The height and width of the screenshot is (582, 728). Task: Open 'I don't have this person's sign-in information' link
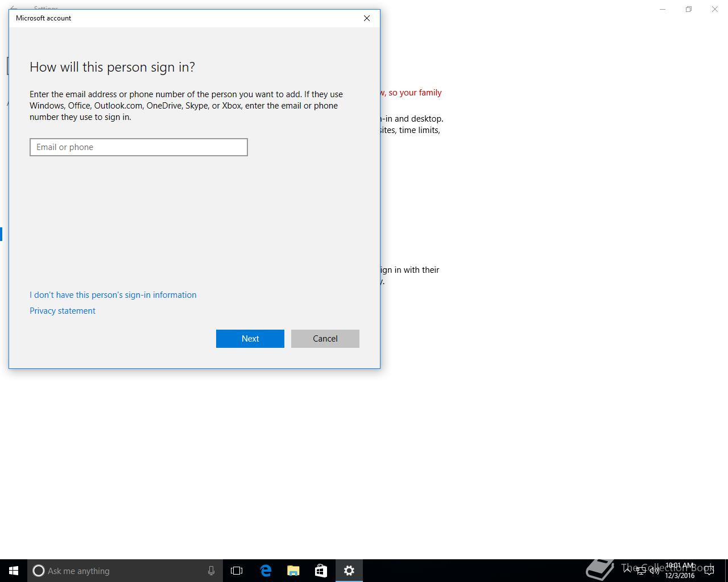[113, 295]
